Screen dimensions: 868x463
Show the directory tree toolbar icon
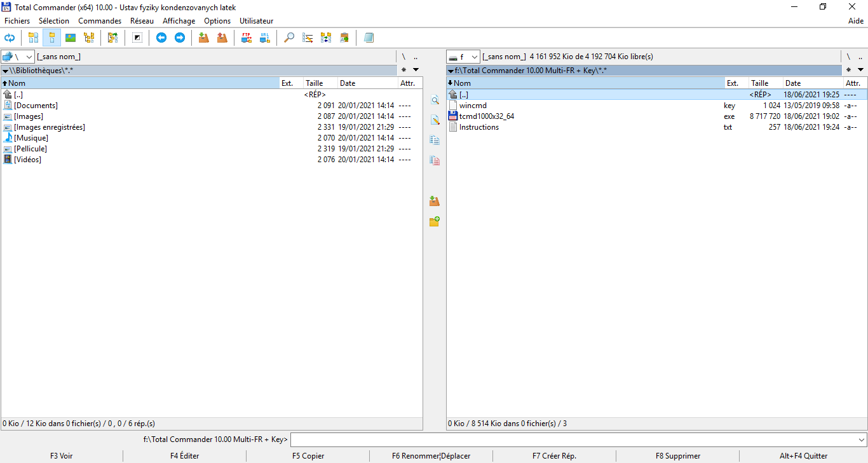89,38
